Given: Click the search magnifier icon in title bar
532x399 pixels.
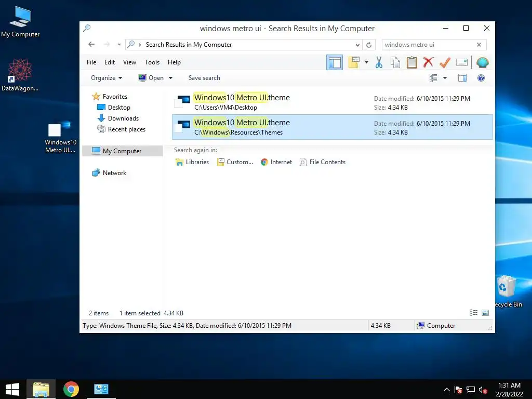Looking at the screenshot, I should click(x=87, y=28).
